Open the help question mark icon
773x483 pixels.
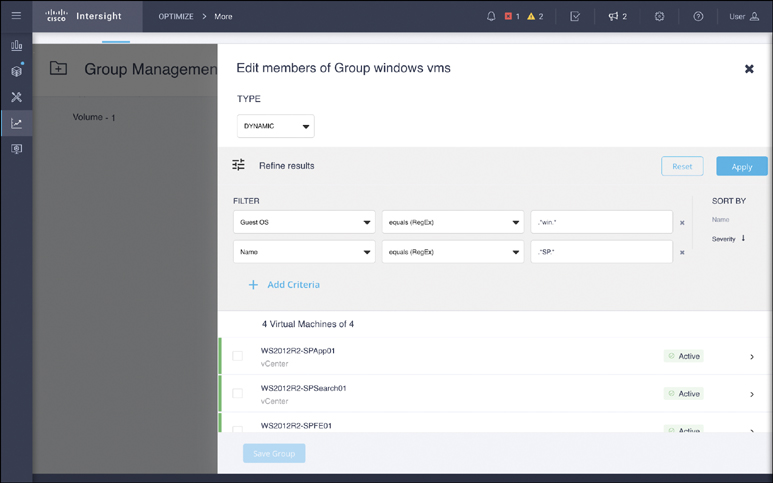(698, 16)
